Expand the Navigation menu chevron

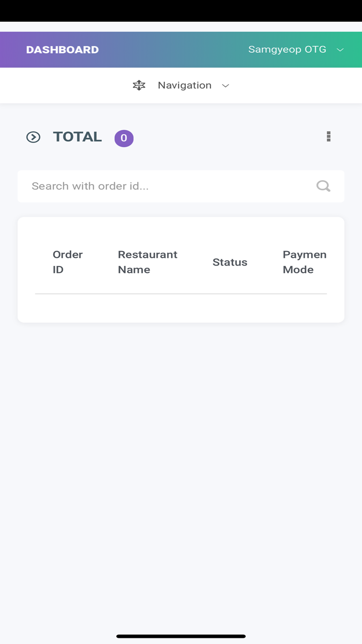225,86
